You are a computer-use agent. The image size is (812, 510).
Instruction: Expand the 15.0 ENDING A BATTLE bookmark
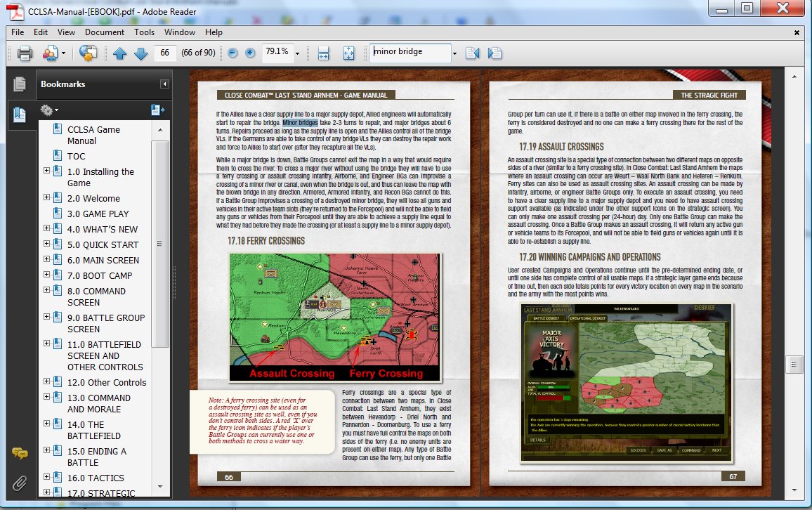click(x=46, y=450)
